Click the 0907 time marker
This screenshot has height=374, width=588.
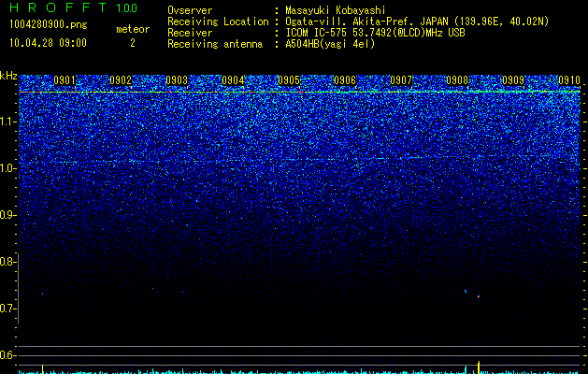[x=401, y=80]
